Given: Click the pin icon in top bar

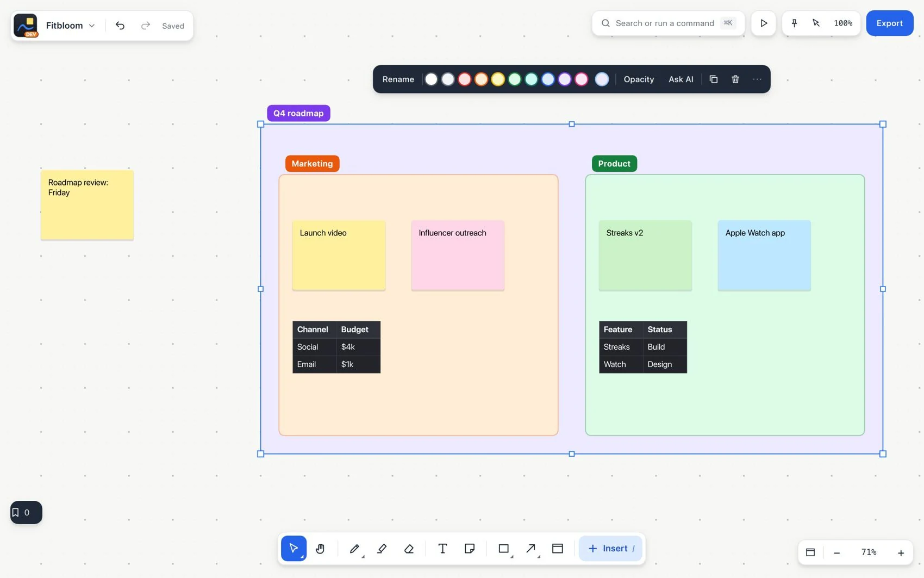Looking at the screenshot, I should (794, 23).
